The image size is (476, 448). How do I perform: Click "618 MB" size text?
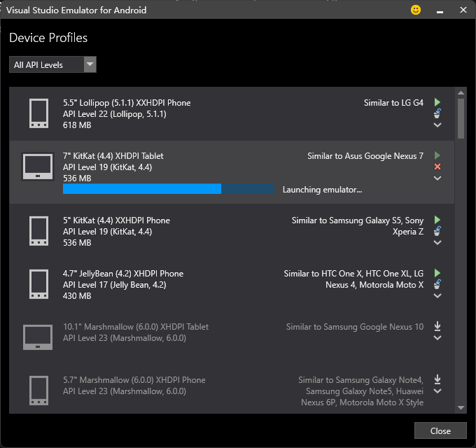(77, 125)
